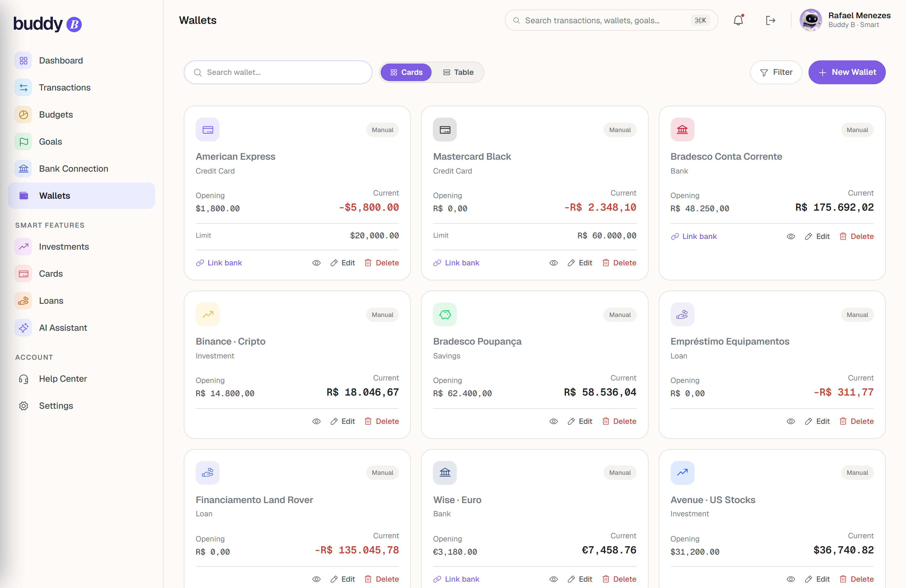906x588 pixels.
Task: Edit the Avenue US Stocks wallet
Action: [817, 579]
